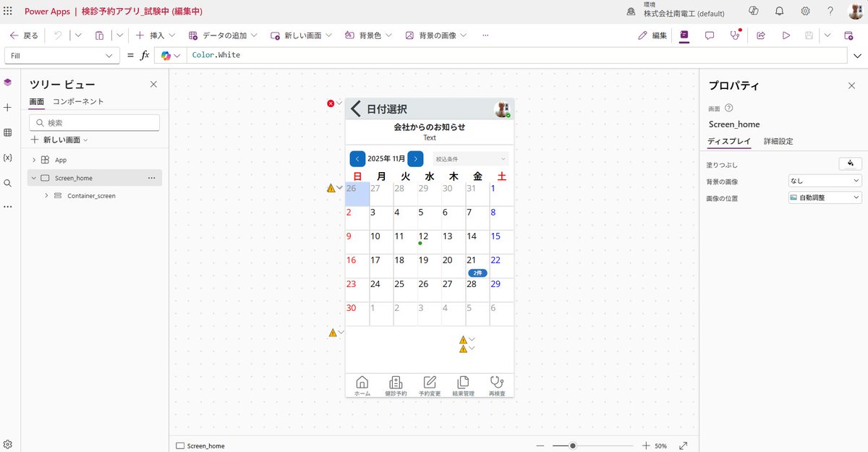Run the app checker stethoscope icon
This screenshot has width=868, height=452.
(735, 35)
